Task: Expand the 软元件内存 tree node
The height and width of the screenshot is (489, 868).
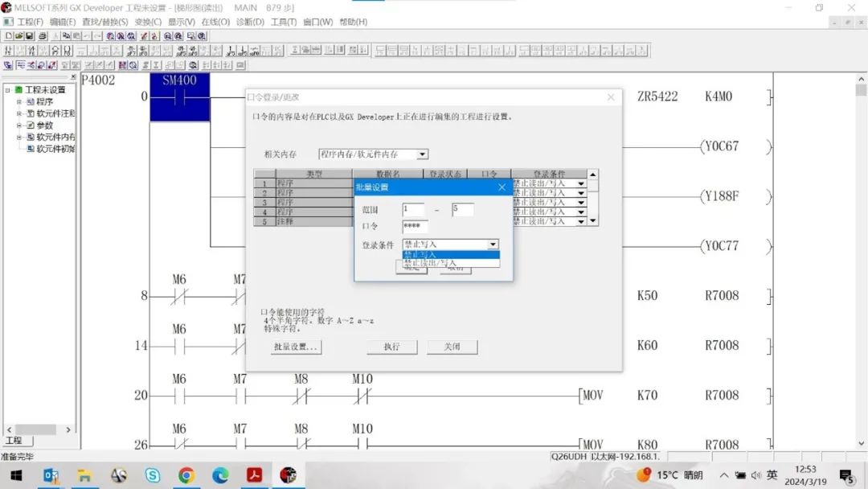Action: tap(19, 138)
